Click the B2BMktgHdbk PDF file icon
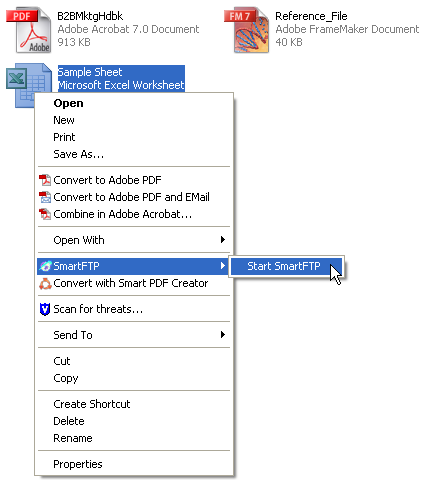Viewport: 435px width, 480px height. pyautogui.click(x=29, y=30)
